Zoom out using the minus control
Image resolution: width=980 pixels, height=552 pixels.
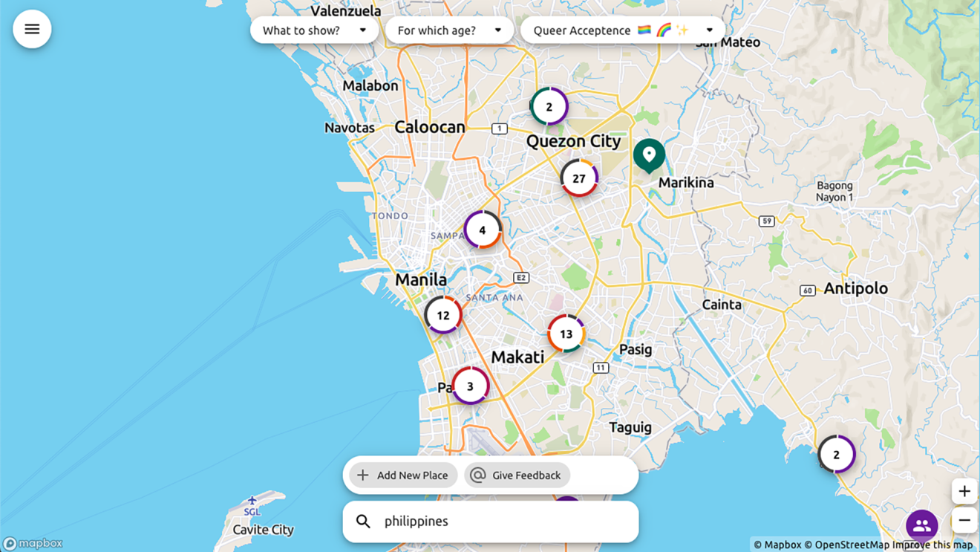964,520
